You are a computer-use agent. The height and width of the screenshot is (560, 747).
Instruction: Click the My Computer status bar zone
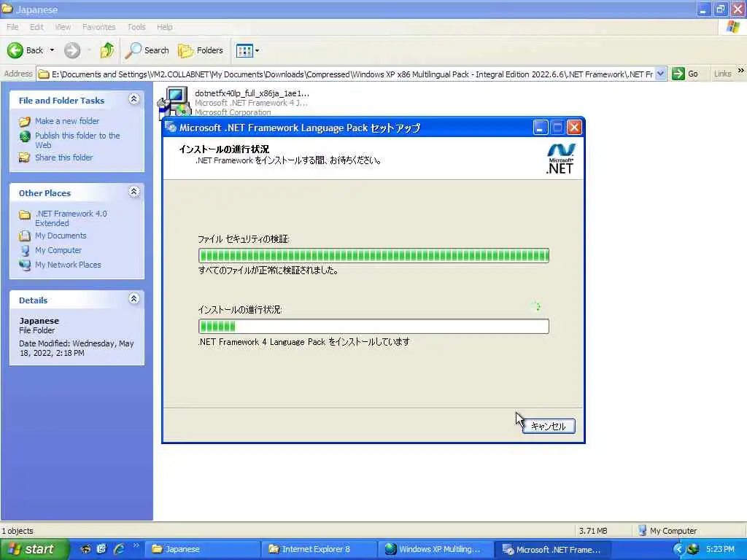(667, 531)
